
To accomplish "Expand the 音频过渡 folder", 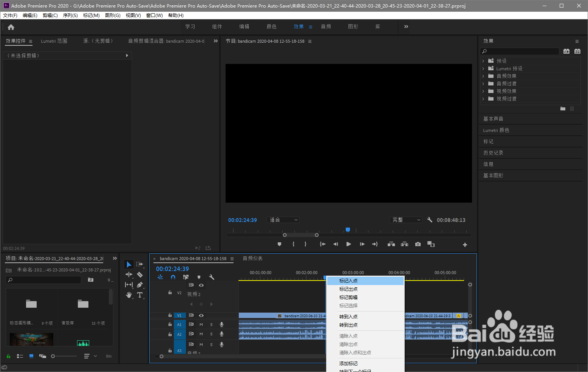I will coord(483,84).
